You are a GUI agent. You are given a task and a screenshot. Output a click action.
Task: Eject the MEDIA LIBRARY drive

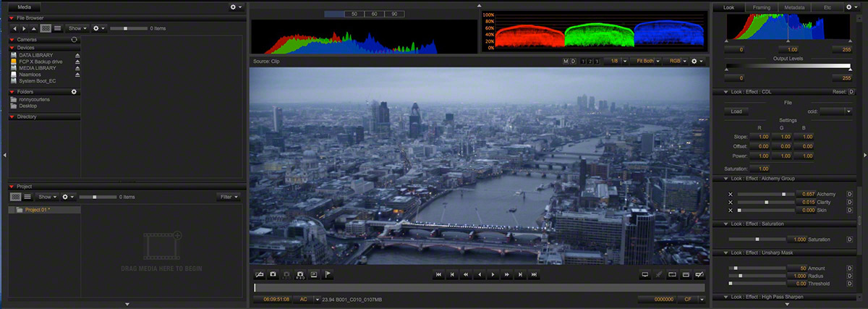77,68
